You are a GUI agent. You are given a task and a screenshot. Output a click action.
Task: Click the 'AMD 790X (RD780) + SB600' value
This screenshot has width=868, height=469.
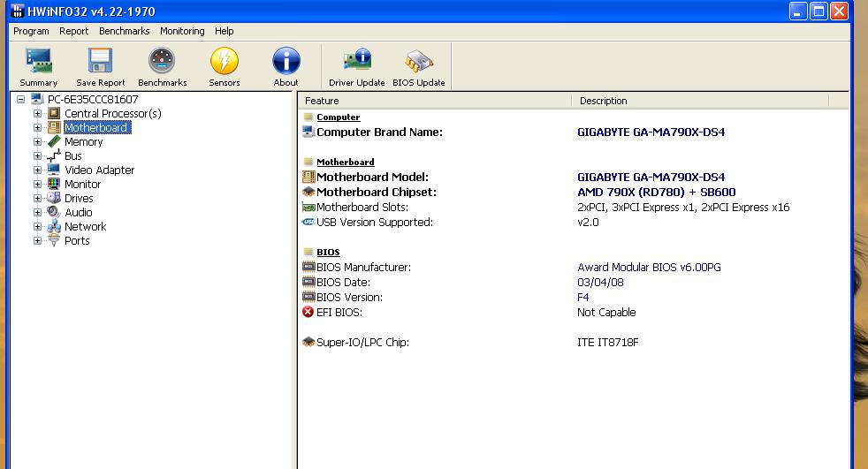[657, 192]
